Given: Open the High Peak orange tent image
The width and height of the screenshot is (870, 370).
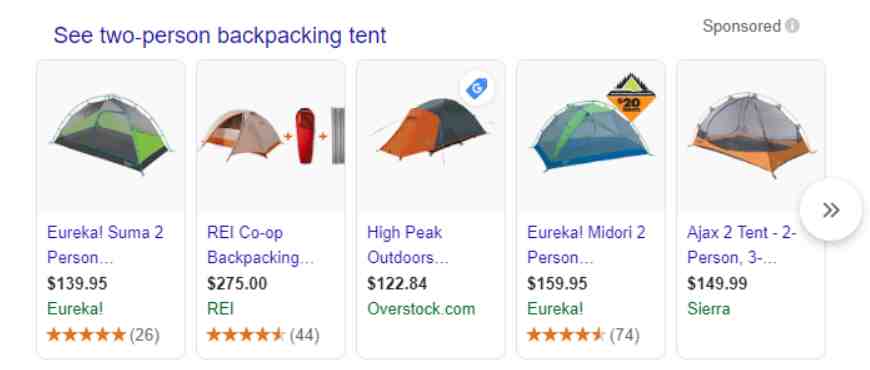Looking at the screenshot, I should tap(431, 135).
